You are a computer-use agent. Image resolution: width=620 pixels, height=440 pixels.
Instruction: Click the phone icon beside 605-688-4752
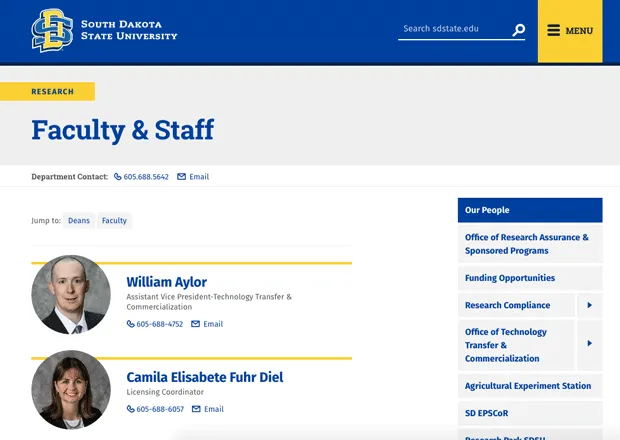point(130,324)
